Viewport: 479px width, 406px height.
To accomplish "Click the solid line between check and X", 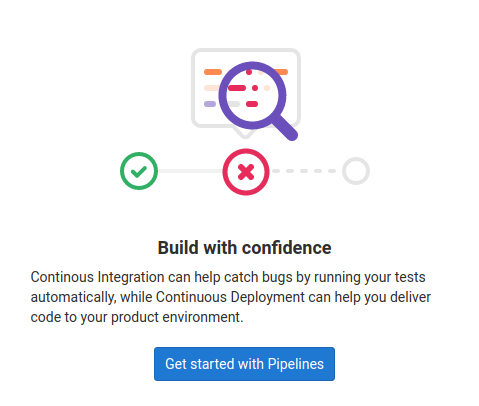I will point(190,171).
